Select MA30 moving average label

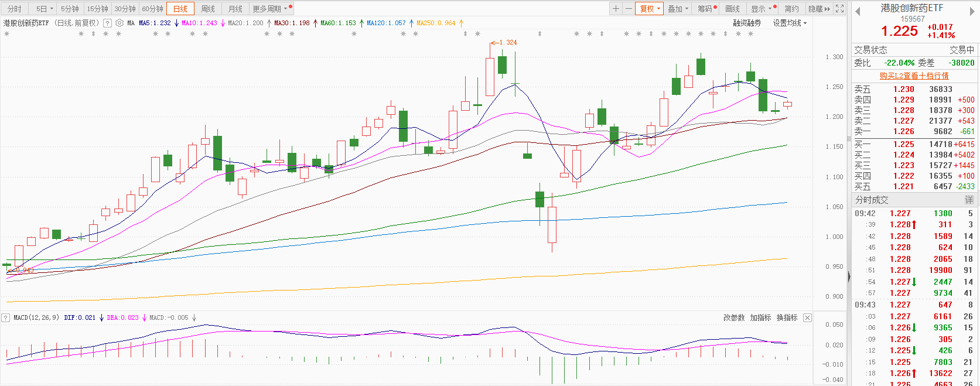coord(292,23)
